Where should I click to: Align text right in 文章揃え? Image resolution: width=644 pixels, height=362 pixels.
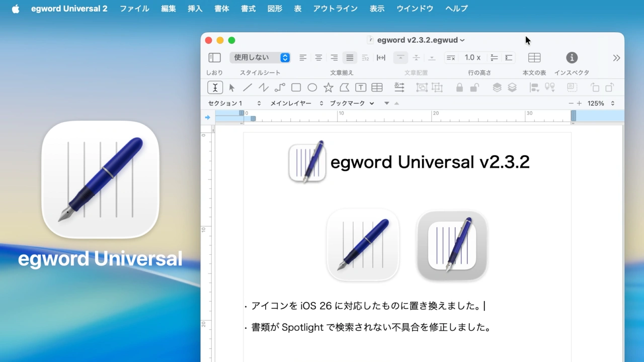click(334, 58)
